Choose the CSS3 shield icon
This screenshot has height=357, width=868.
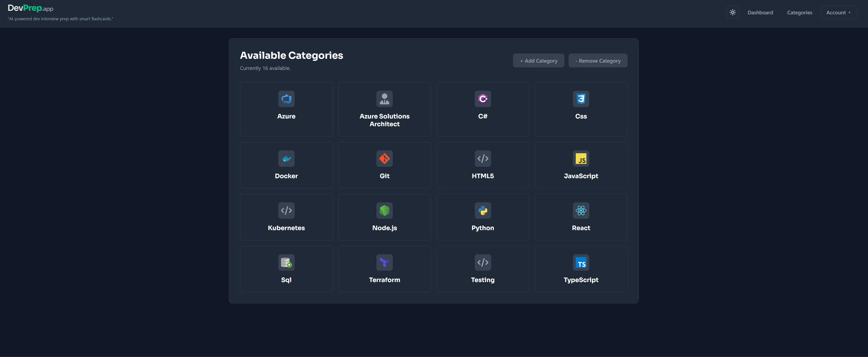click(581, 99)
